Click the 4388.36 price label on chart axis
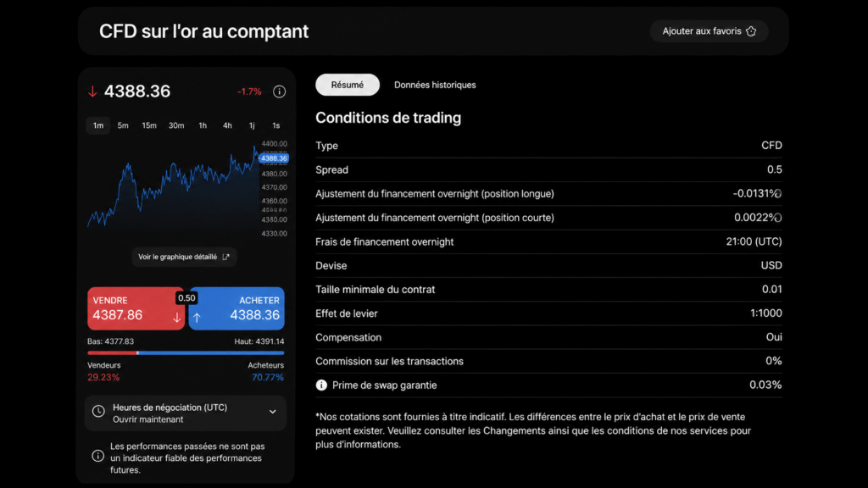This screenshot has width=868, height=488. coord(274,158)
